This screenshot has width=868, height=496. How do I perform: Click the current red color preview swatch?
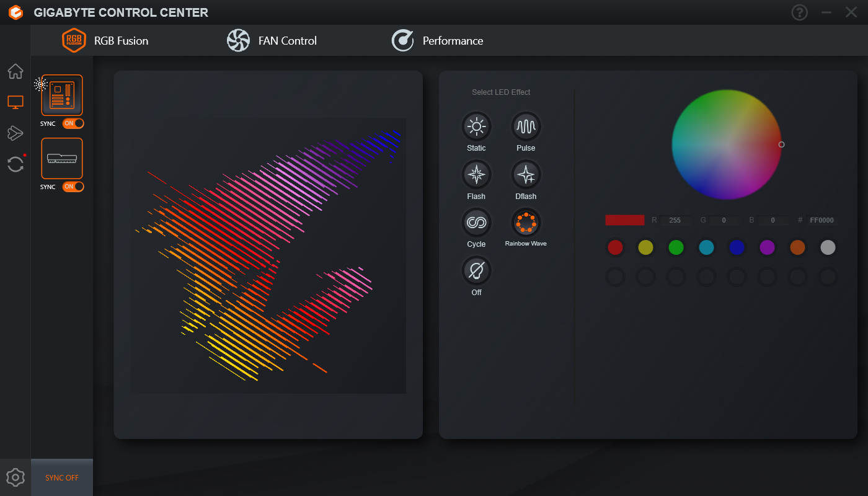pyautogui.click(x=625, y=220)
